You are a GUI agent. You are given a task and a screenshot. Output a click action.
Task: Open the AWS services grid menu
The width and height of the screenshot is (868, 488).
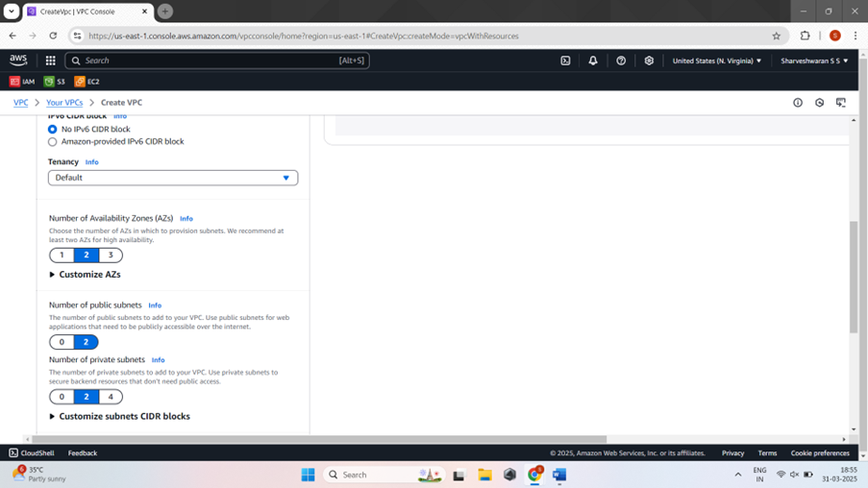coord(50,61)
